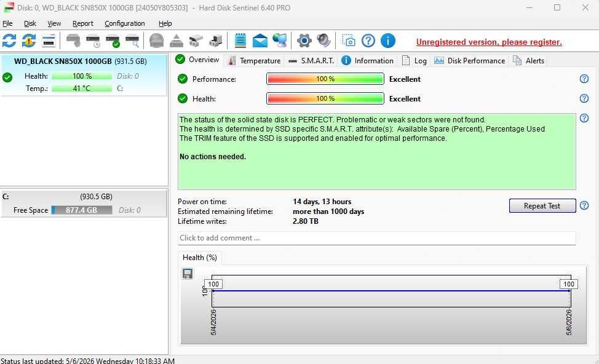Click the blue info circle toolbar icon
Image resolution: width=599 pixels, height=364 pixels.
387,41
